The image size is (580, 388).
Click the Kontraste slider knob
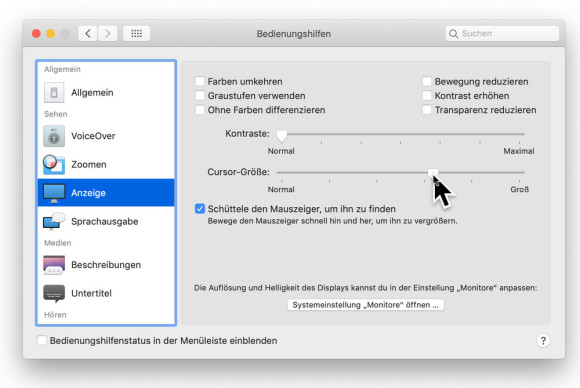pyautogui.click(x=282, y=135)
